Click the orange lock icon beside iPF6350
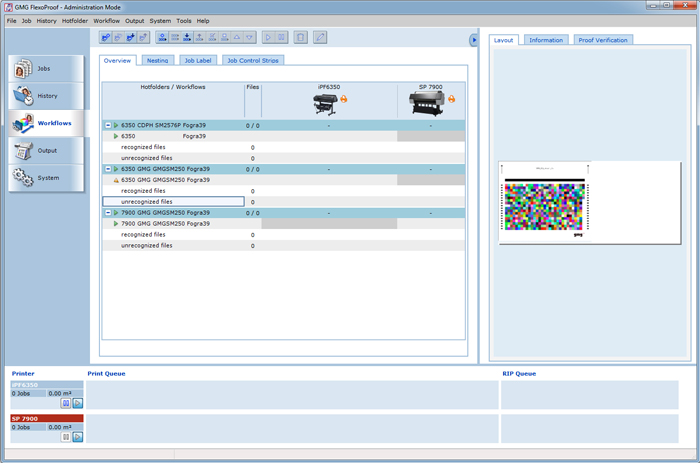The height and width of the screenshot is (463, 700). coord(344,99)
